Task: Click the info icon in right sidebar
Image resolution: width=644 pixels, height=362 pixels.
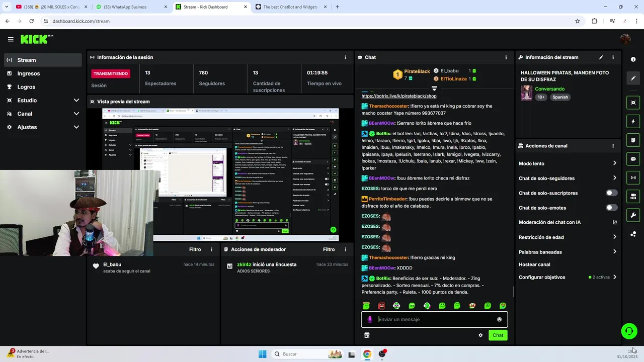Action: pyautogui.click(x=633, y=59)
